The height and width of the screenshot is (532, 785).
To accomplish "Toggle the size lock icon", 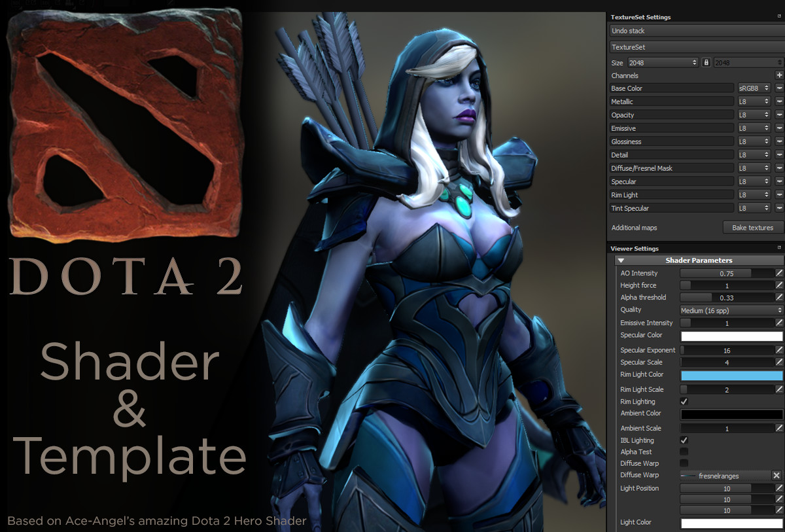I will (706, 63).
